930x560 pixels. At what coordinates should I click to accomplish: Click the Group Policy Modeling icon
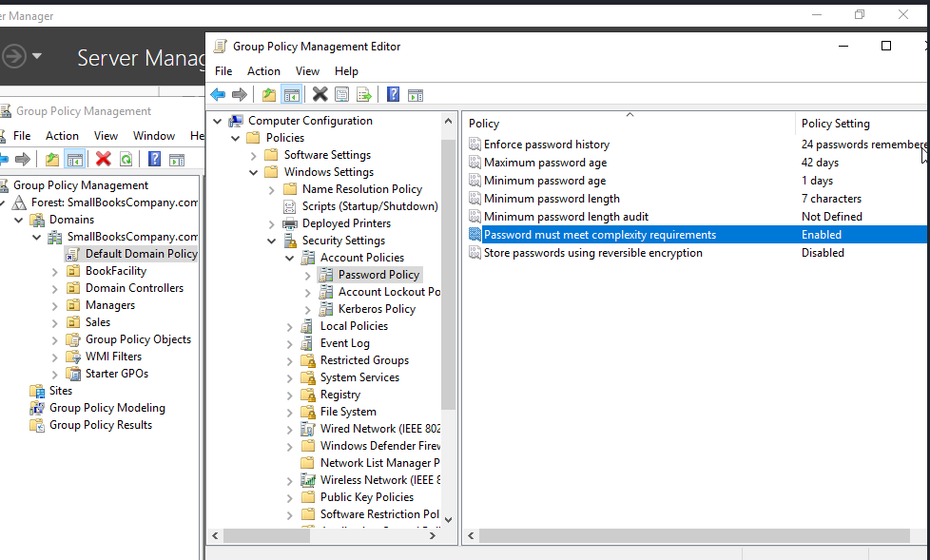[37, 408]
